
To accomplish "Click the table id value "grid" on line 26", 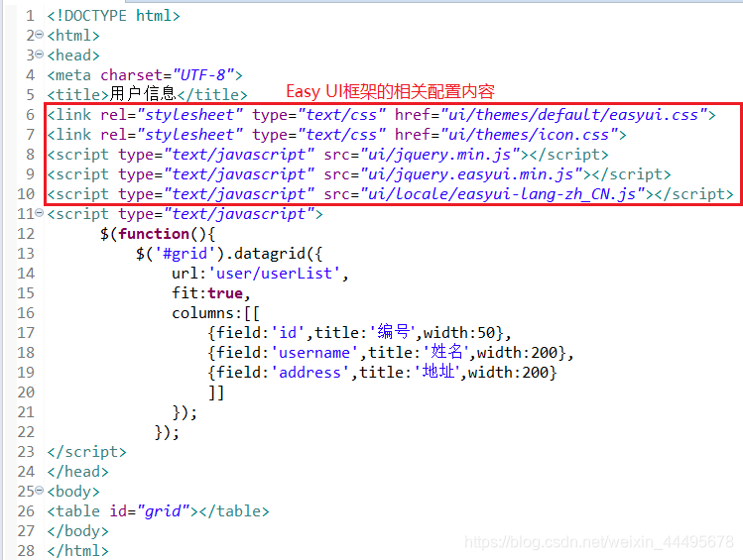I will pos(163,511).
